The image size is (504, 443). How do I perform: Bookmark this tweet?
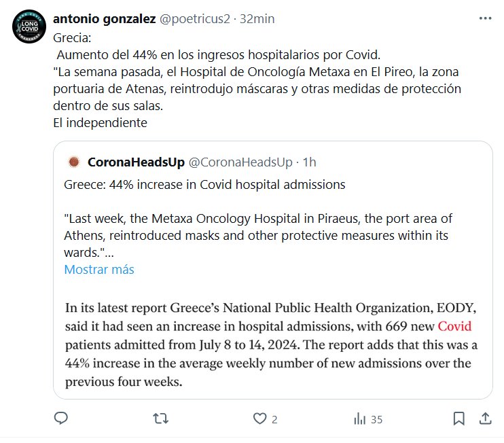(x=459, y=419)
